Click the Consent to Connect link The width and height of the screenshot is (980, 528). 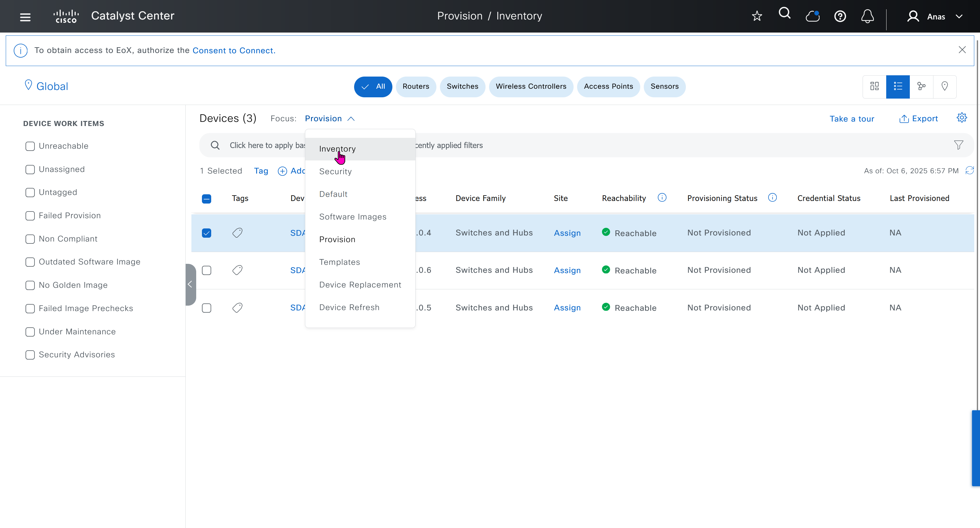coord(234,51)
